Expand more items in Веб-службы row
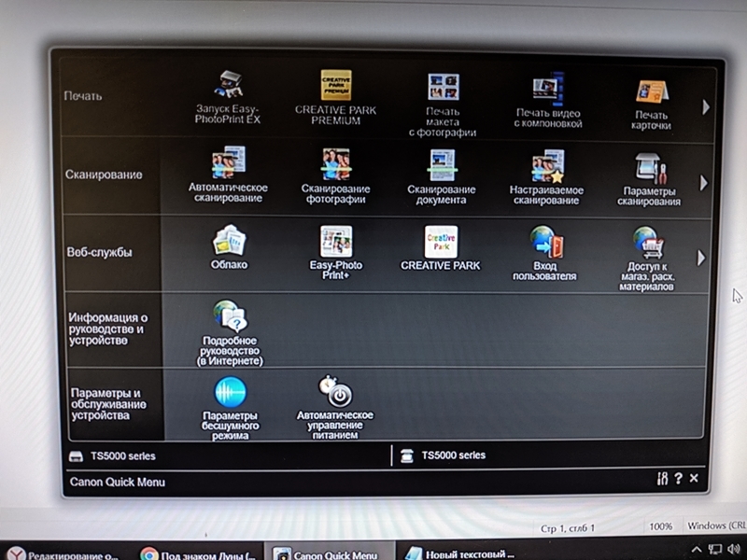 701,258
